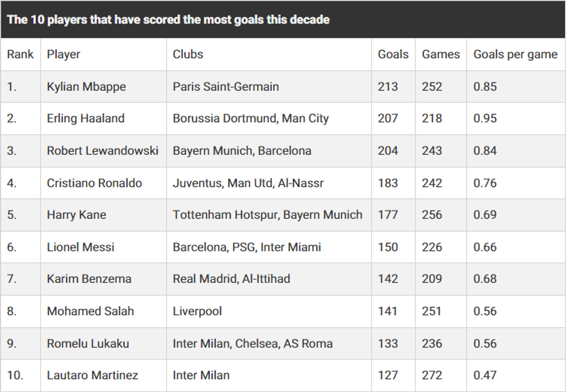Click the Rank column header

pyautogui.click(x=20, y=54)
